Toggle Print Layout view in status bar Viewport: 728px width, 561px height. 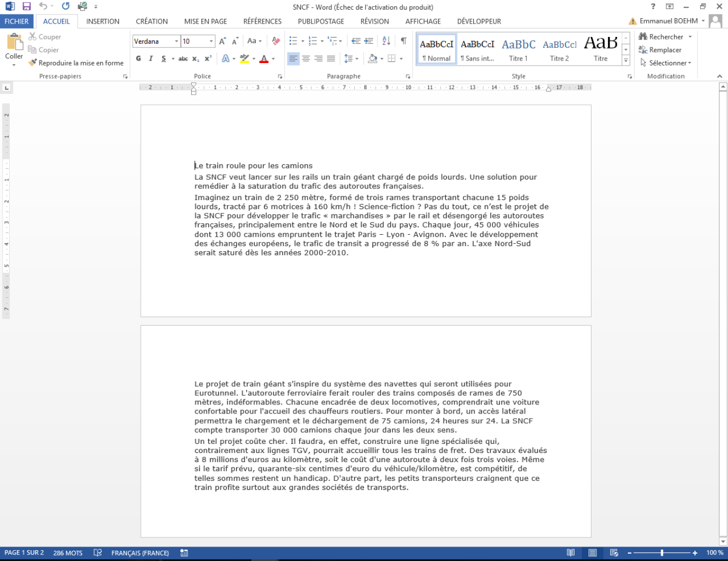pos(592,553)
